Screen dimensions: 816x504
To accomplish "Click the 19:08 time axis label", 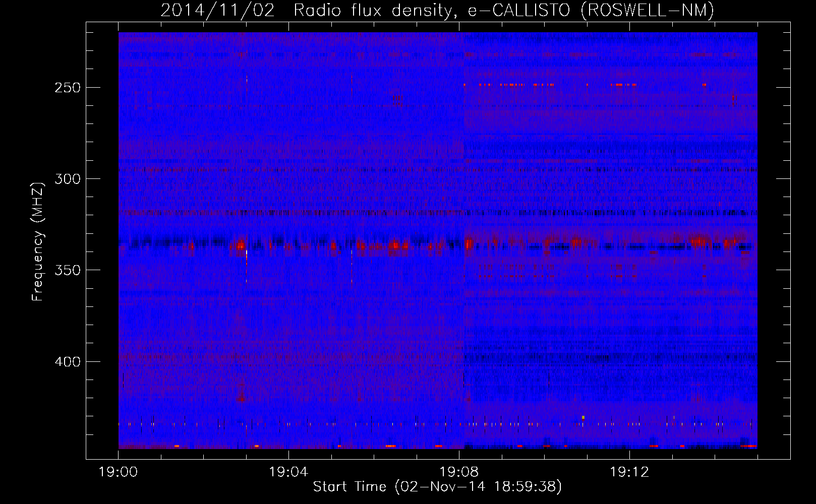I will 459,472.
